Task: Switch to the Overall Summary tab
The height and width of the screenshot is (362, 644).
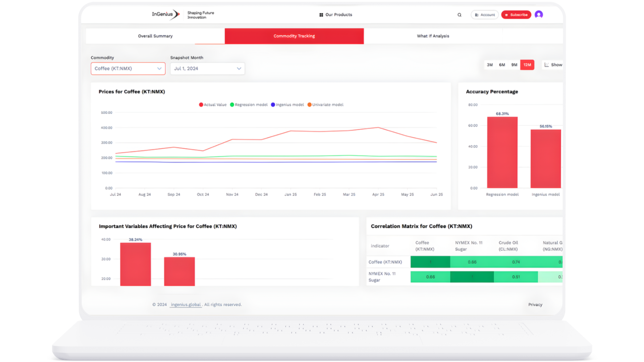Action: click(x=155, y=36)
